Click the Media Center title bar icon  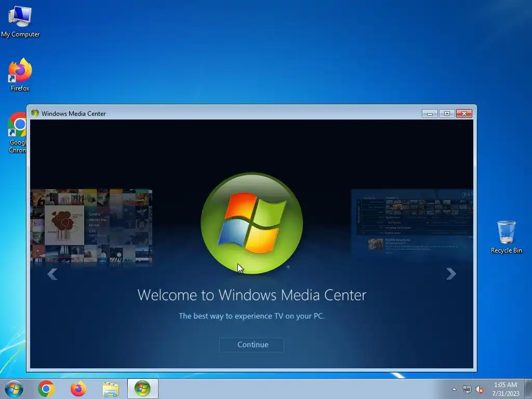35,113
